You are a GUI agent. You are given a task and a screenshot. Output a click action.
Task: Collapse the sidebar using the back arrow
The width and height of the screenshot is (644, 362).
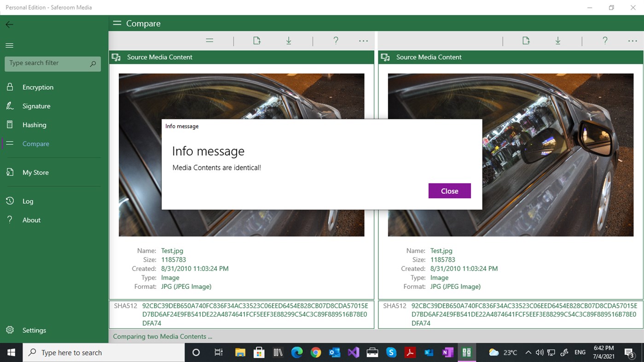tap(9, 24)
